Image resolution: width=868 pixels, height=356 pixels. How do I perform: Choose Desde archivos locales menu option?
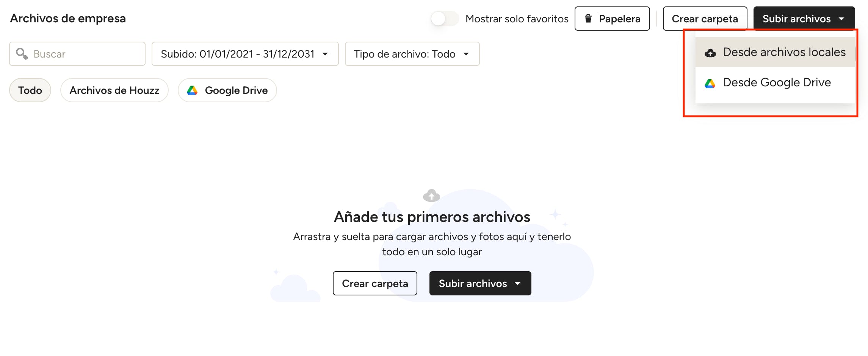tap(775, 52)
